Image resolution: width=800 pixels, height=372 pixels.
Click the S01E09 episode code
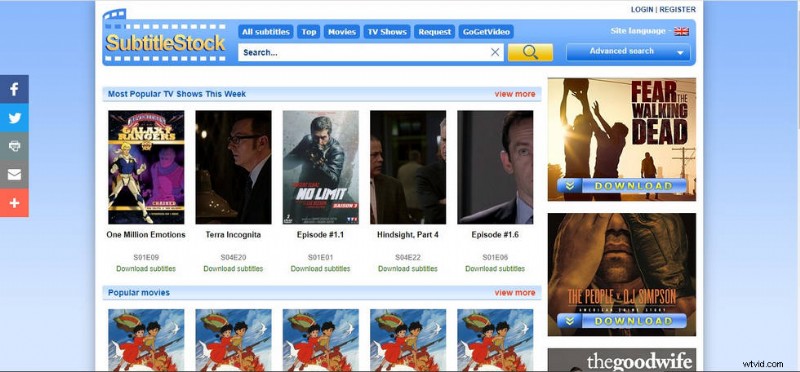[x=146, y=257]
